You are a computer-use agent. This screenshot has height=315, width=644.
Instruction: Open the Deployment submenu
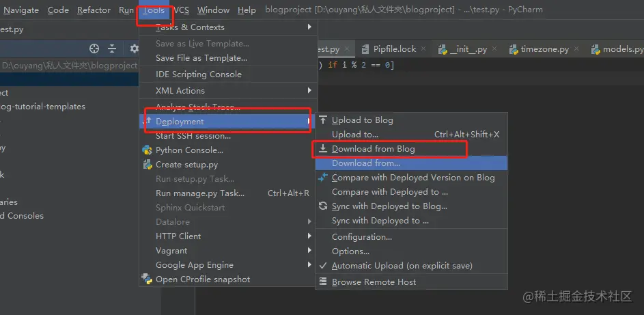(228, 122)
